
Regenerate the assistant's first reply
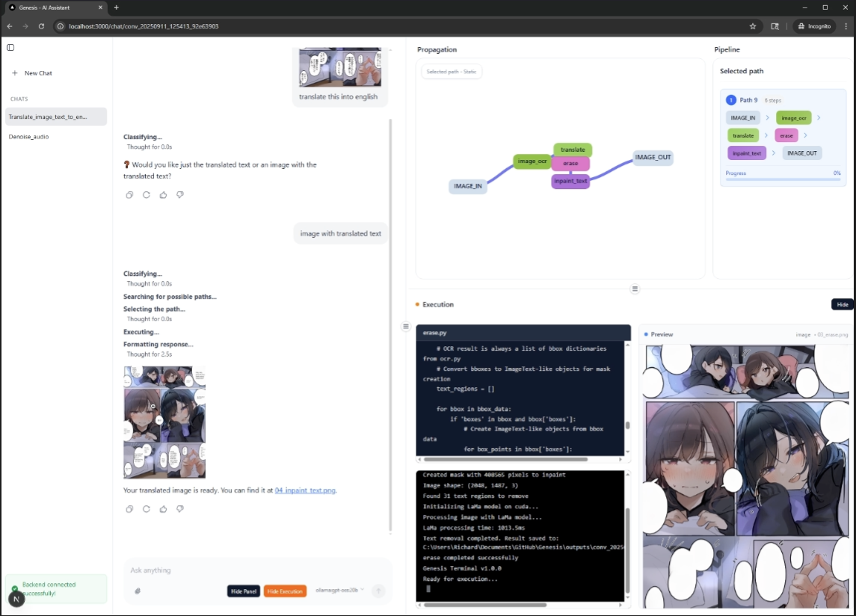pos(147,195)
